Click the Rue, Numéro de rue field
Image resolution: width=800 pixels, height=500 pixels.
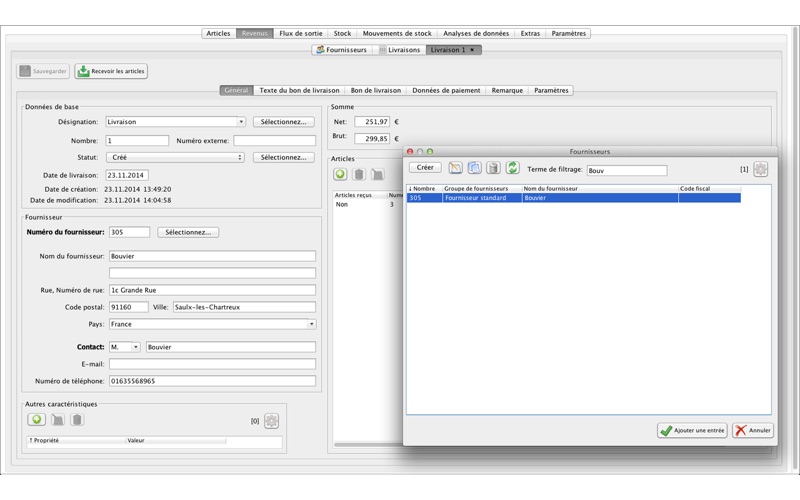[x=212, y=290]
